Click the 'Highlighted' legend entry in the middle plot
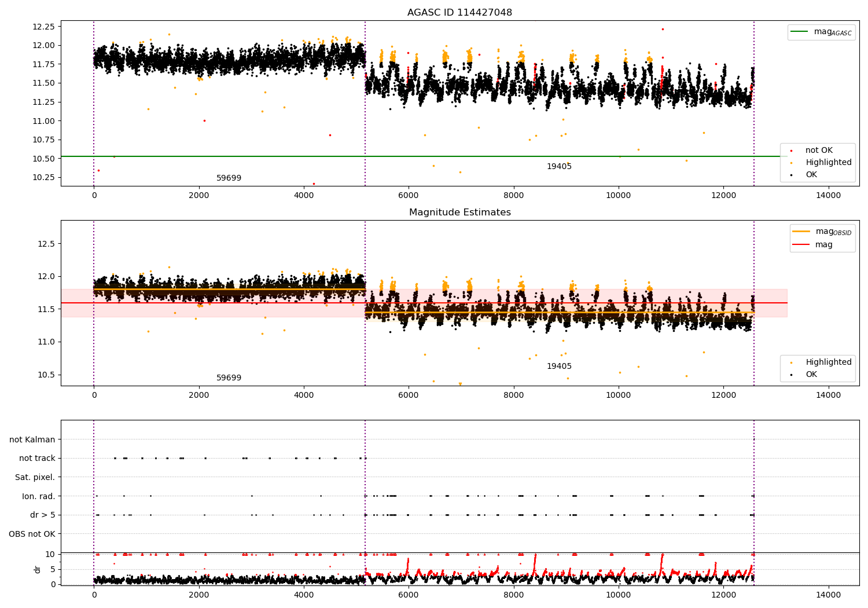Image resolution: width=868 pixels, height=608 pixels. [828, 362]
